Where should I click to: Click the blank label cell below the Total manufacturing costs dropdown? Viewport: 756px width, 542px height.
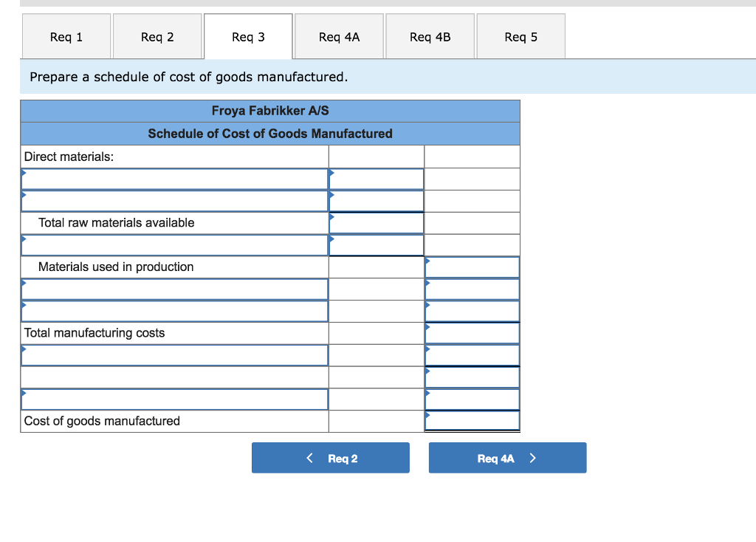coord(174,377)
